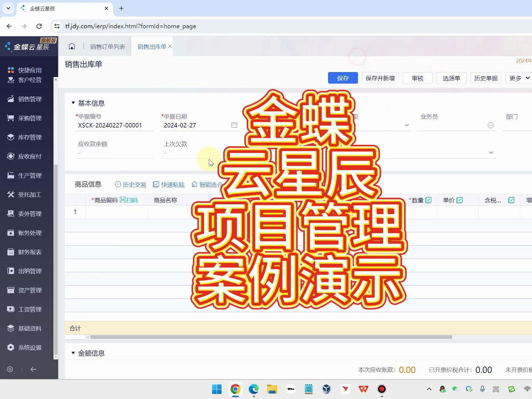The width and height of the screenshot is (532, 399).
Task: Open Chrome from the taskbar
Action: pos(235,389)
